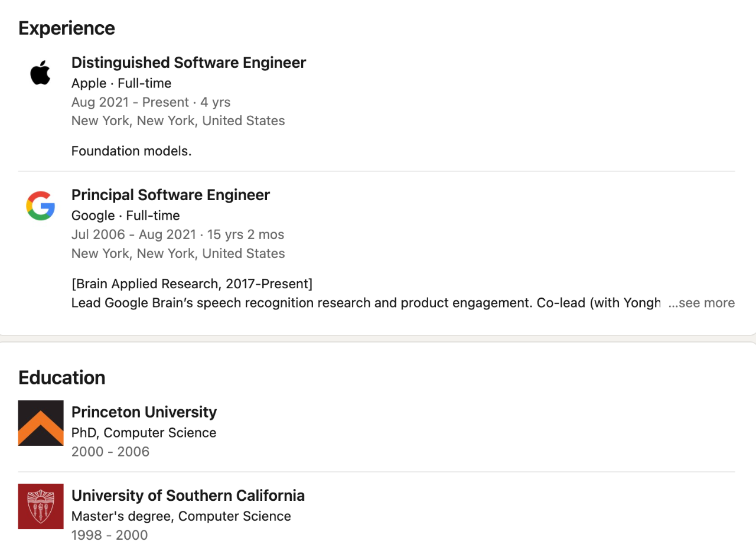Click the Master's degree, Computer Science text
This screenshot has width=756, height=551.
point(181,516)
